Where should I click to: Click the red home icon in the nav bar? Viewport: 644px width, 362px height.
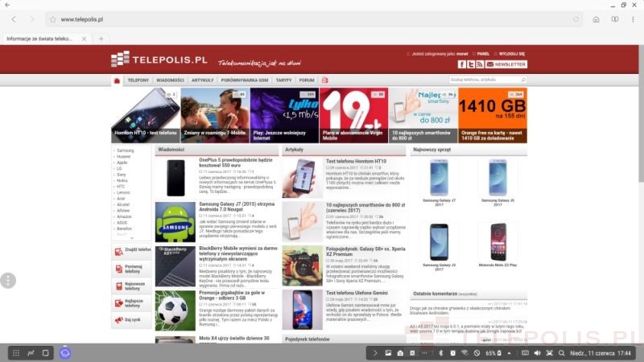(x=117, y=80)
